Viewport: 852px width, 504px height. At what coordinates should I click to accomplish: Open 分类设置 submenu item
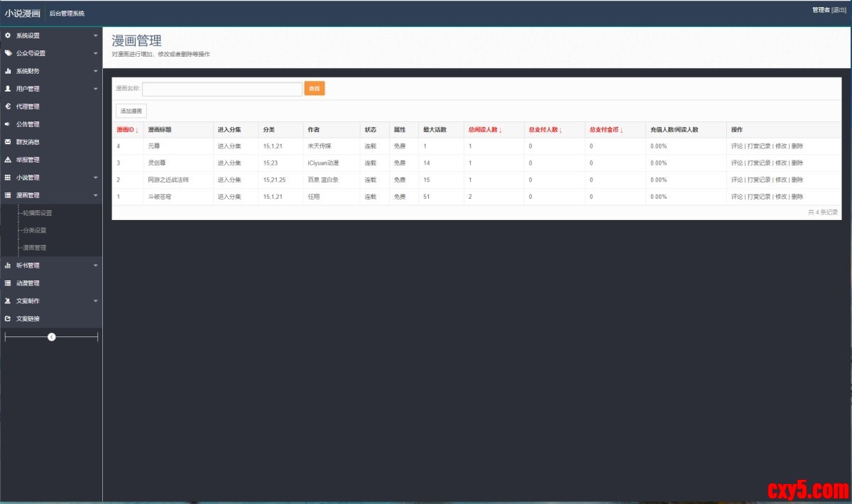(33, 231)
